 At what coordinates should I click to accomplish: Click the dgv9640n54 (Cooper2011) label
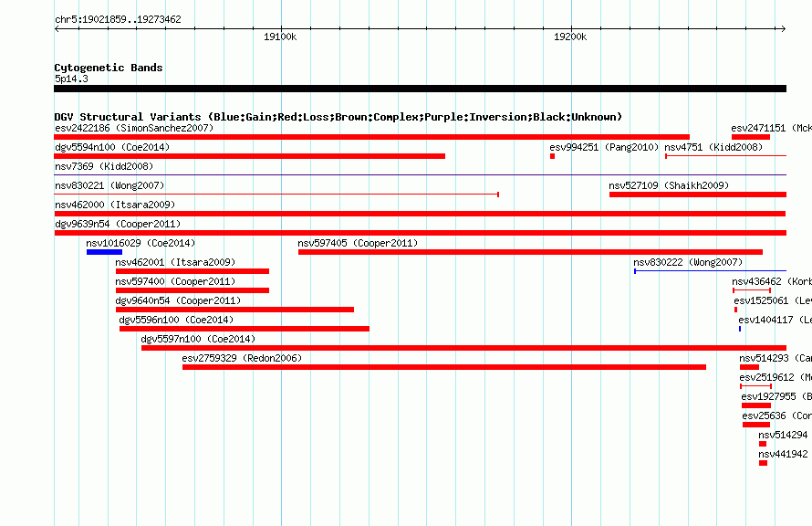click(178, 300)
